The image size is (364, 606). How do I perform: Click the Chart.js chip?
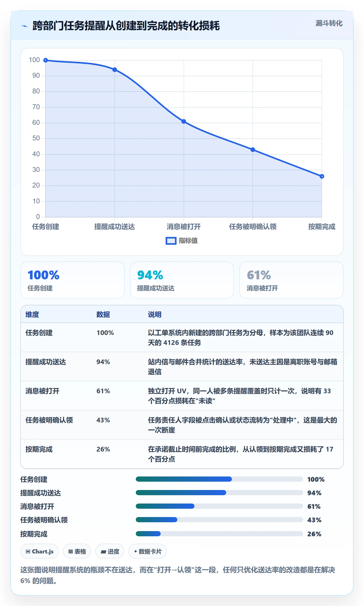tap(40, 551)
